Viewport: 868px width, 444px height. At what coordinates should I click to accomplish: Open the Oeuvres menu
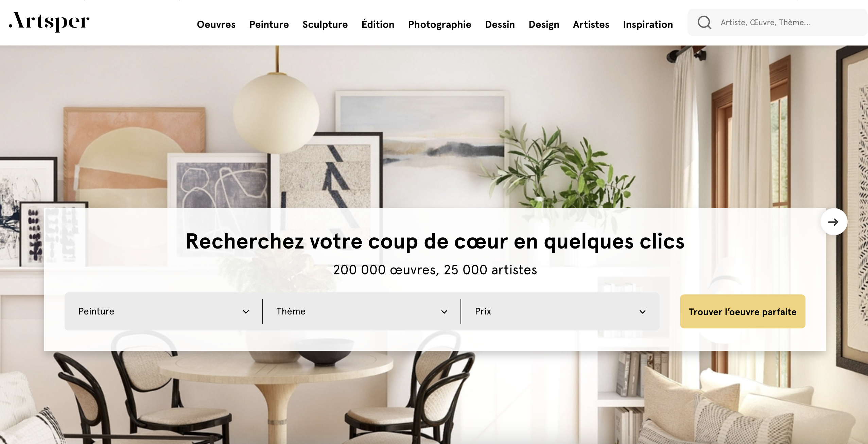pos(216,24)
